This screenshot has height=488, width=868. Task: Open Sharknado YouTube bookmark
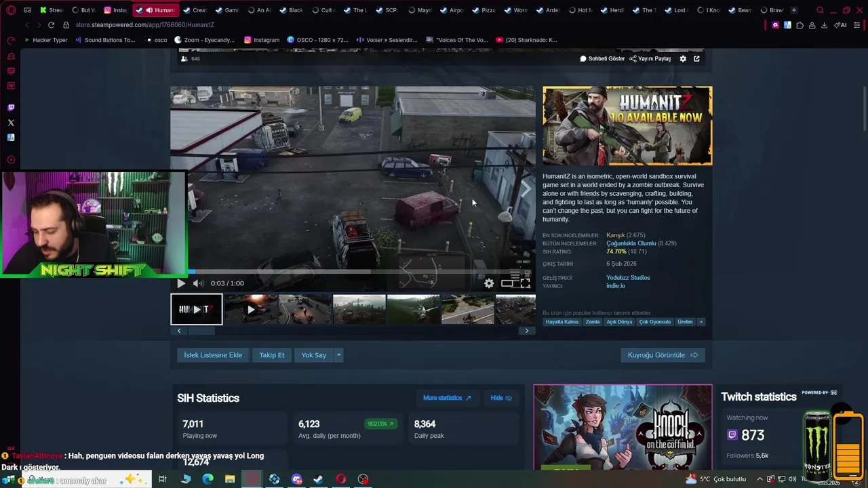(526, 40)
